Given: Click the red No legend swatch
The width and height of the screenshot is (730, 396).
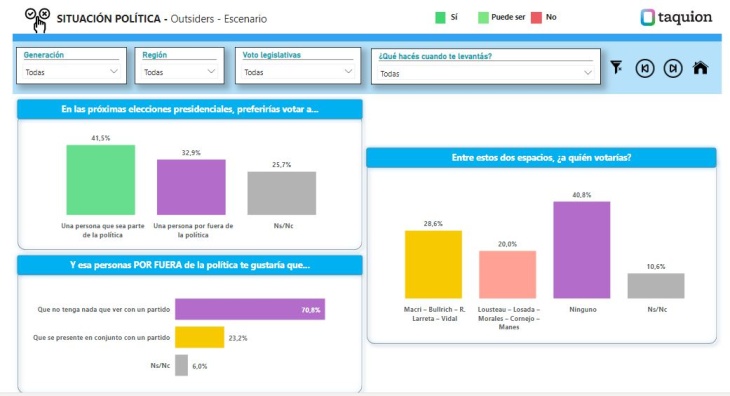Looking at the screenshot, I should (536, 18).
